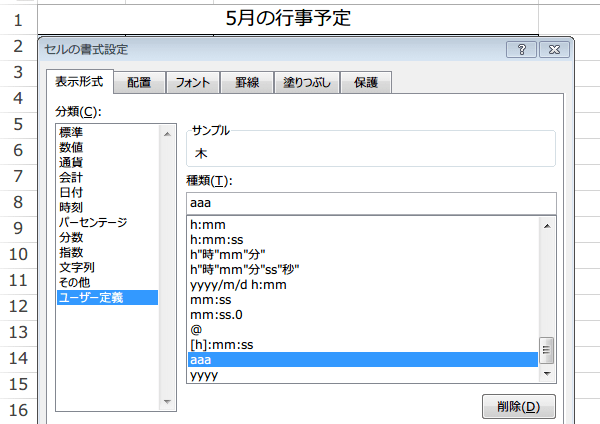Select the 表示形式 tab
The width and height of the screenshot is (600, 424).
[x=80, y=82]
